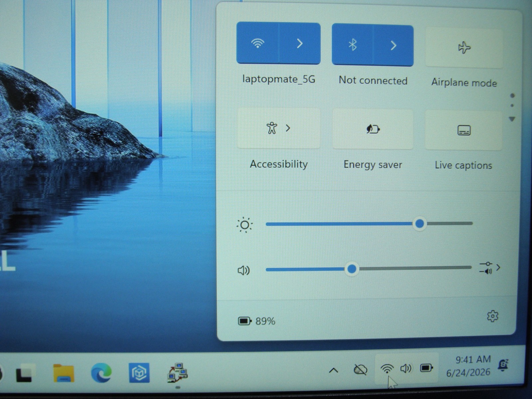Click the brightness sun icon
This screenshot has width=532, height=399.
pyautogui.click(x=245, y=225)
